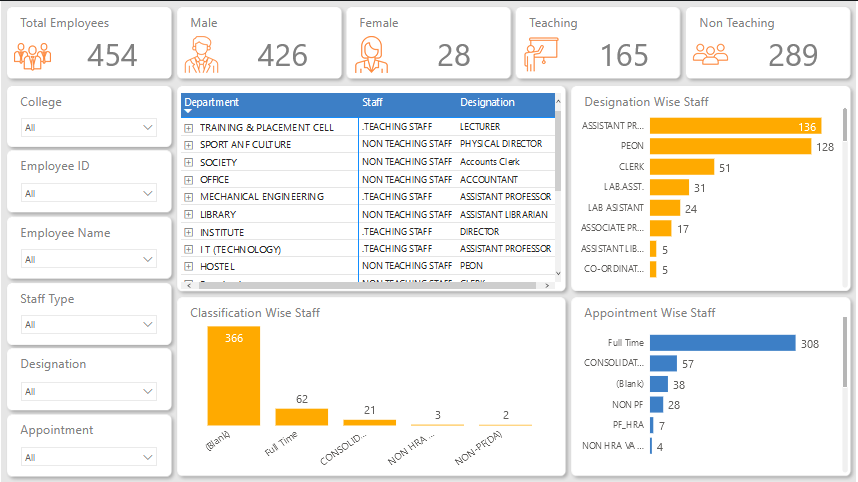Expand the HOSTEL department row

click(x=189, y=266)
